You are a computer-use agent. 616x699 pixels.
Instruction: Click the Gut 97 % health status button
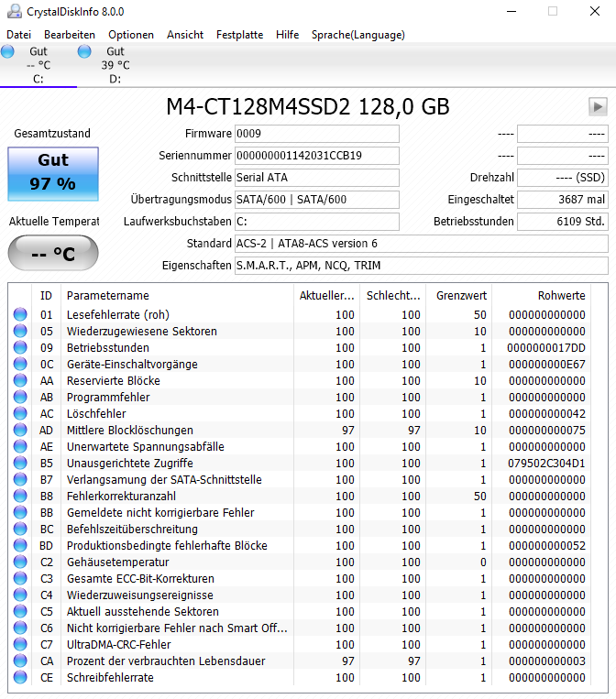tap(53, 173)
